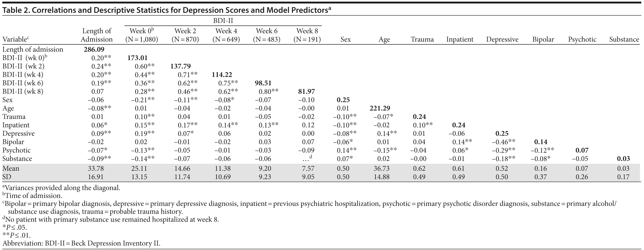Select the "BDI-II (wk 4)" row label
Viewport: 644px width, 250px height.
pyautogui.click(x=23, y=75)
